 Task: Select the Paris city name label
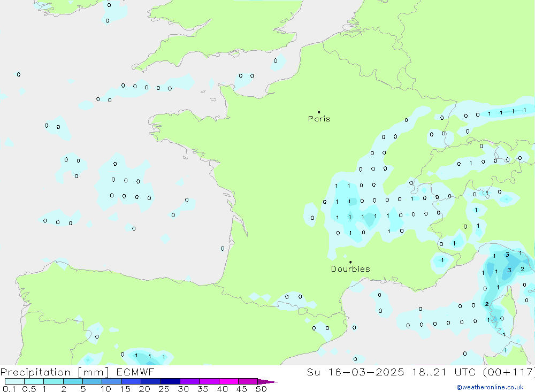point(319,119)
